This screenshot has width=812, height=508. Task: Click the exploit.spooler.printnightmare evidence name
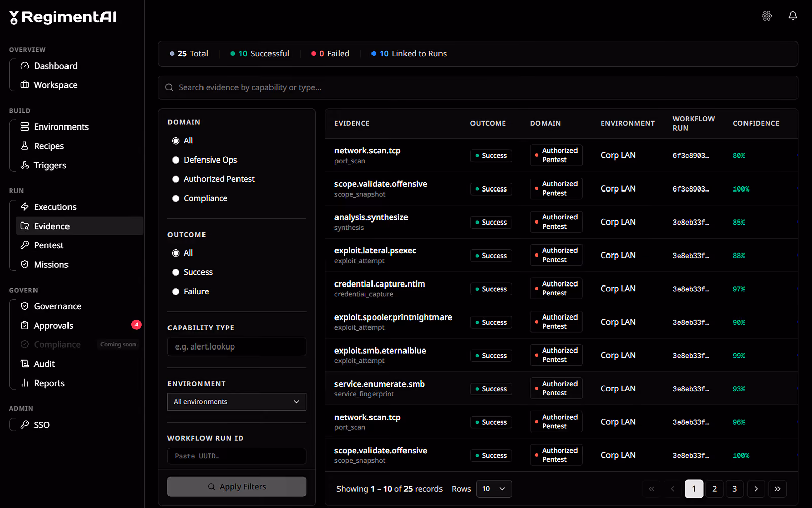pyautogui.click(x=393, y=317)
